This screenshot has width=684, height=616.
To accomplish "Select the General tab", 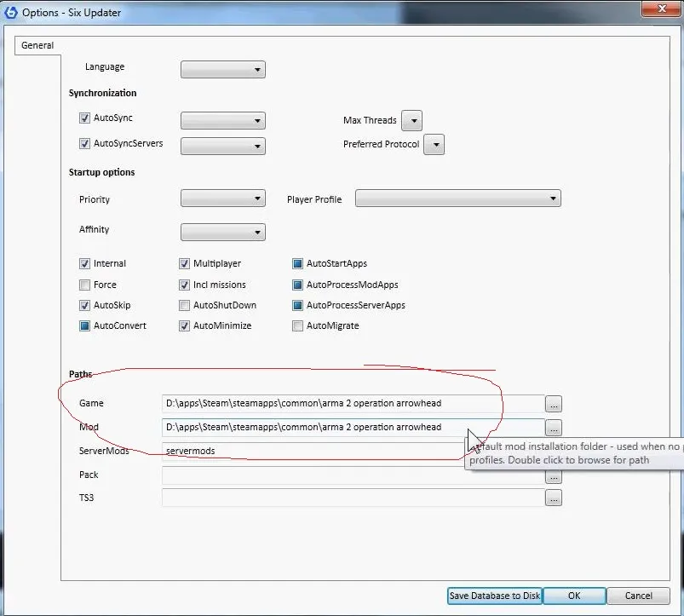I will [x=37, y=45].
